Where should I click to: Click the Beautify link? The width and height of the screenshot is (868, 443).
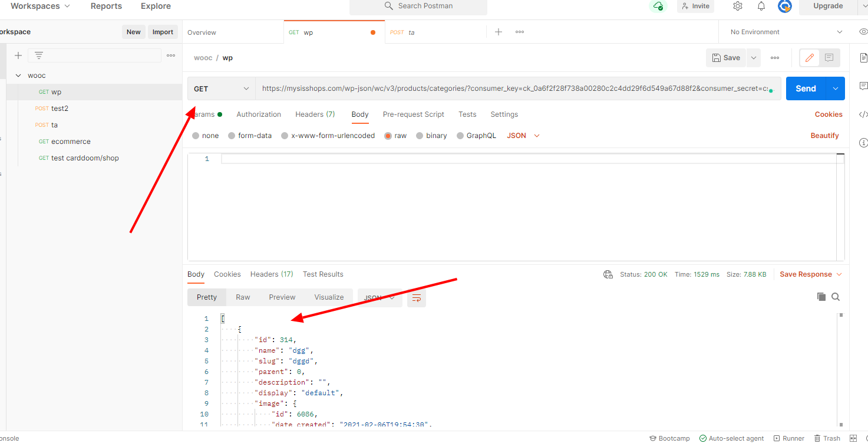[x=824, y=136]
